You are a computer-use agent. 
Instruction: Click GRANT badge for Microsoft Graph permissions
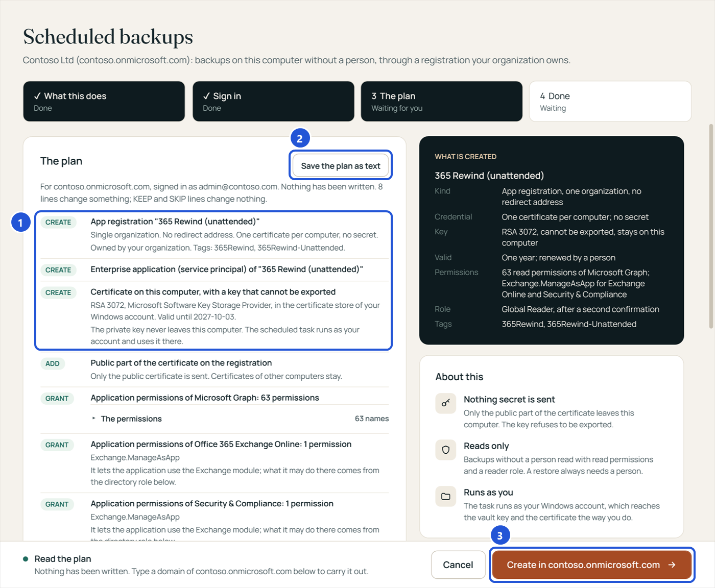(x=57, y=398)
